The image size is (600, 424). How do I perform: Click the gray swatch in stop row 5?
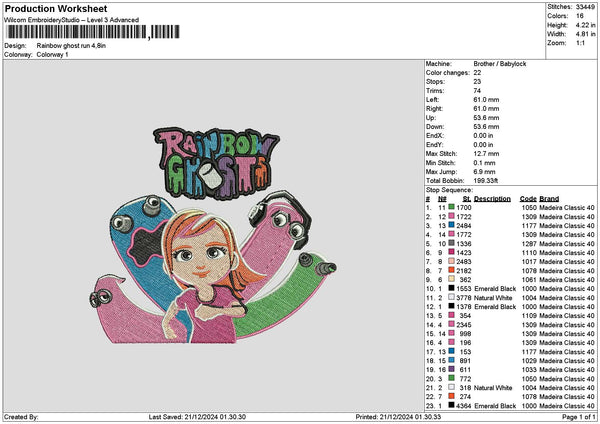pyautogui.click(x=452, y=243)
